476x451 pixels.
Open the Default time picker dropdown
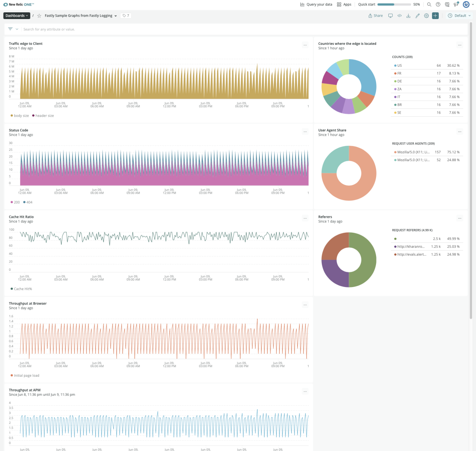click(x=459, y=16)
